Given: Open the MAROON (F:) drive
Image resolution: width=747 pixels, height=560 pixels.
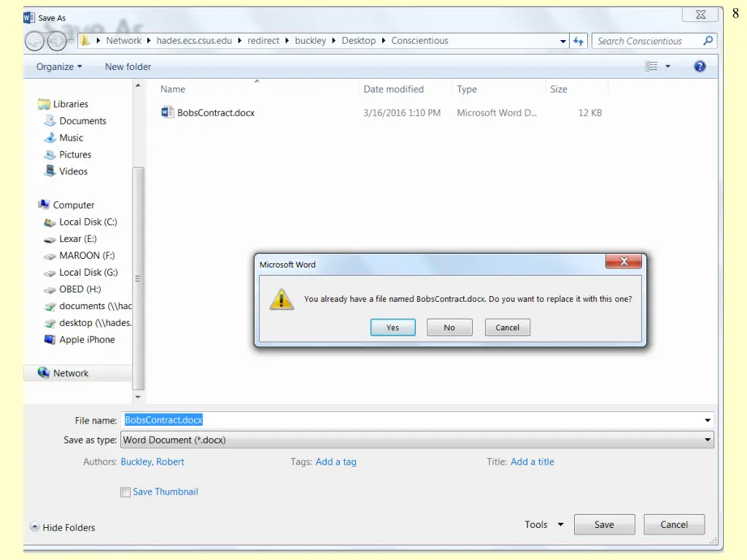Looking at the screenshot, I should point(87,256).
